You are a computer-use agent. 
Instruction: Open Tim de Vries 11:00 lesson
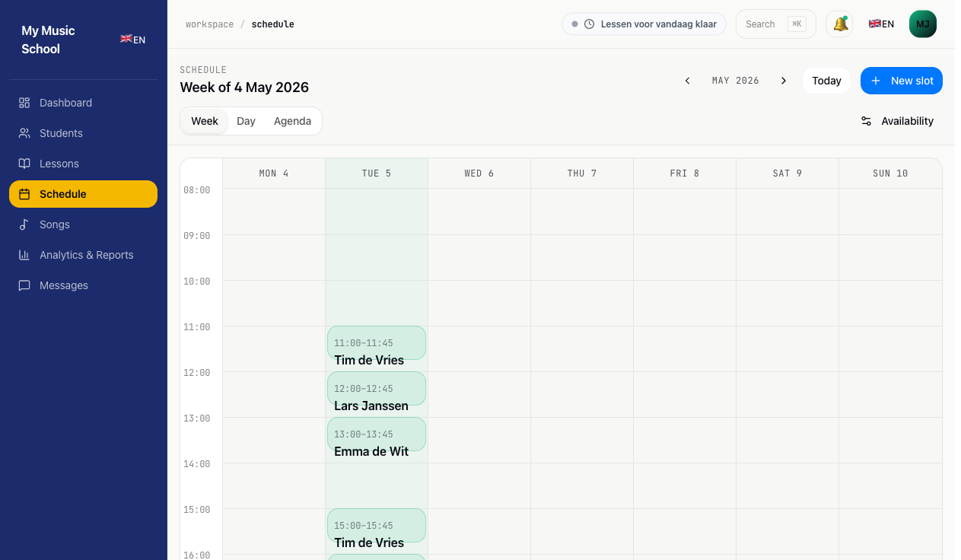(x=377, y=343)
